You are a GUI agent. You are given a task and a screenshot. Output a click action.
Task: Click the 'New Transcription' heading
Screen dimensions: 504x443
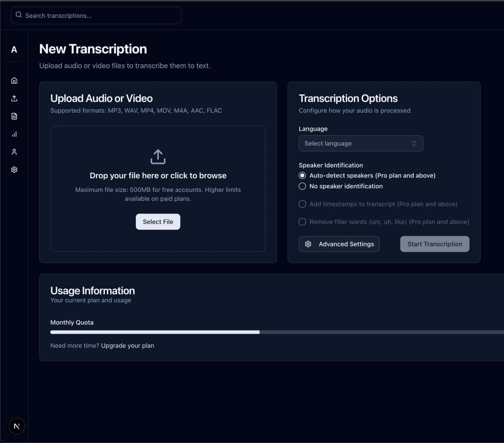[x=93, y=49]
